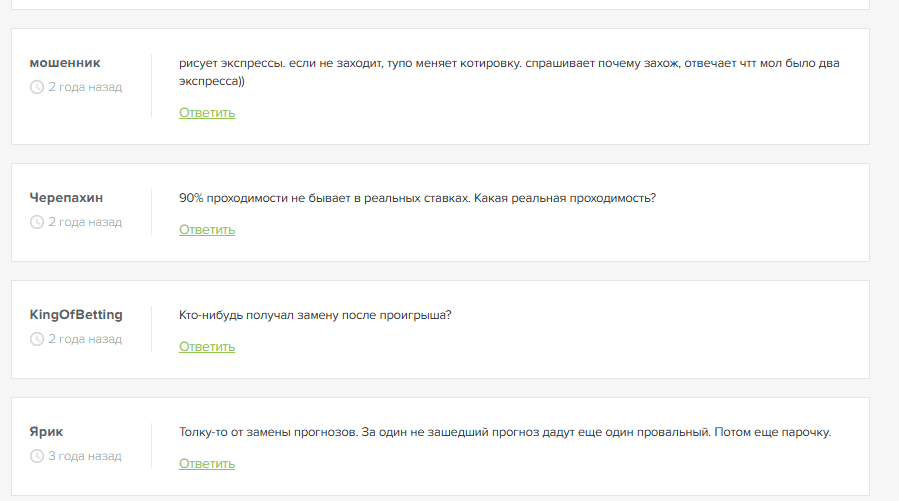
Task: Reply to Черепахин's comment via Ответить
Action: coord(207,230)
